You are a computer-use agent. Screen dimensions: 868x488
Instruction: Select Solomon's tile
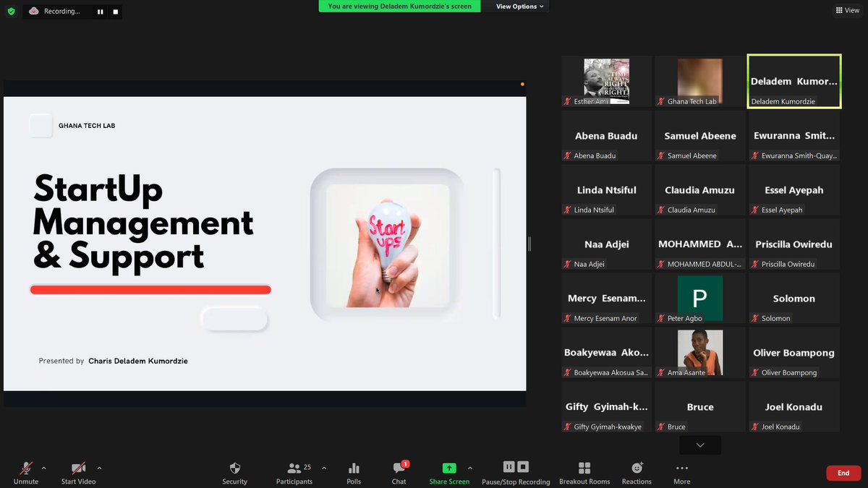pyautogui.click(x=793, y=299)
